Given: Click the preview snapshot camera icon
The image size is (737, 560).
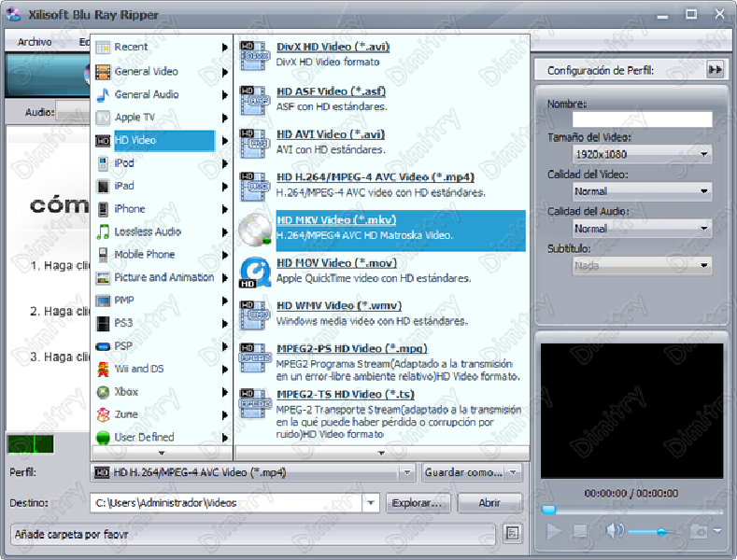Looking at the screenshot, I should [699, 531].
